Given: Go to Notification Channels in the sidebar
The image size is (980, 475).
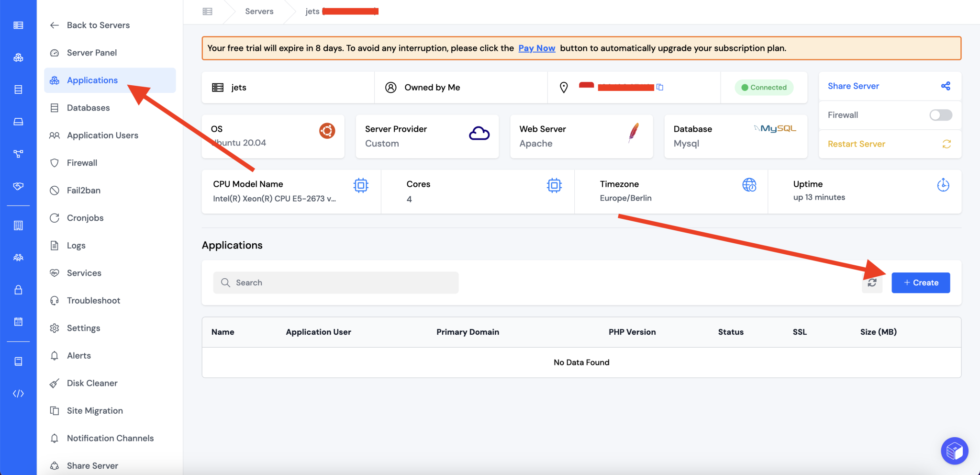Looking at the screenshot, I should 111,438.
